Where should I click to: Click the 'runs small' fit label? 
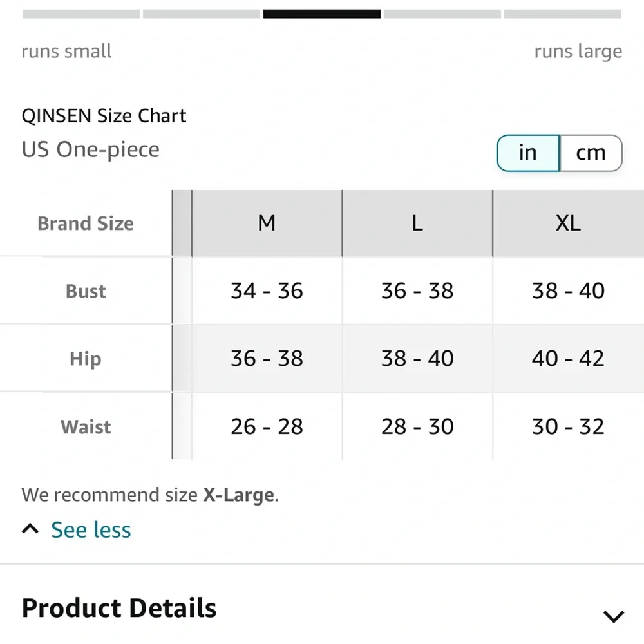click(67, 52)
